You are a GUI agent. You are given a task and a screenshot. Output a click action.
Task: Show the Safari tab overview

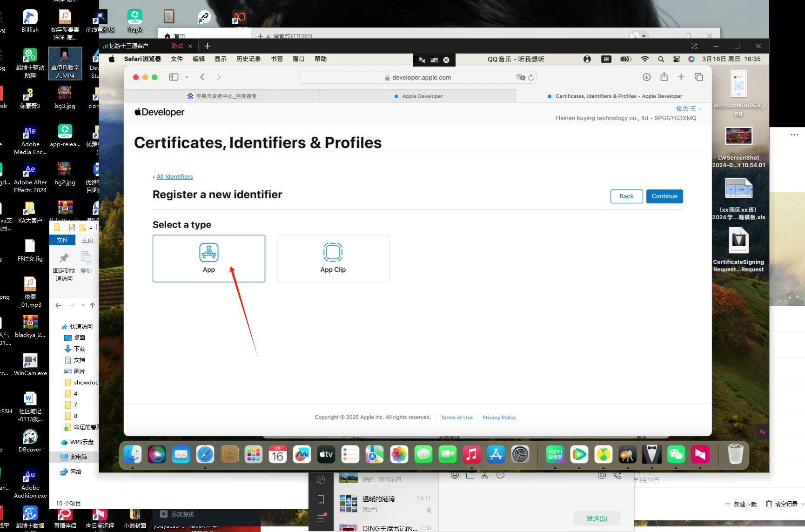[x=699, y=77]
